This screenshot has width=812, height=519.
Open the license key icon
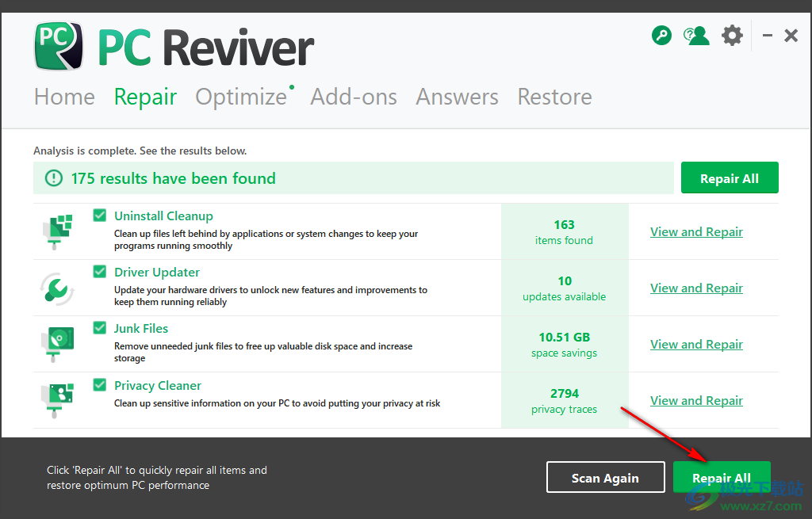click(661, 36)
